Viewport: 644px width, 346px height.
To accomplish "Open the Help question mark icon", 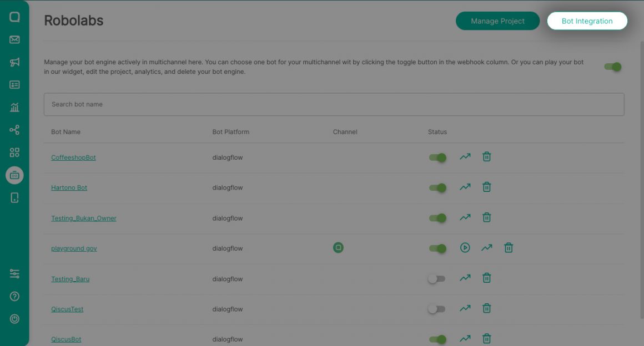I will (14, 296).
